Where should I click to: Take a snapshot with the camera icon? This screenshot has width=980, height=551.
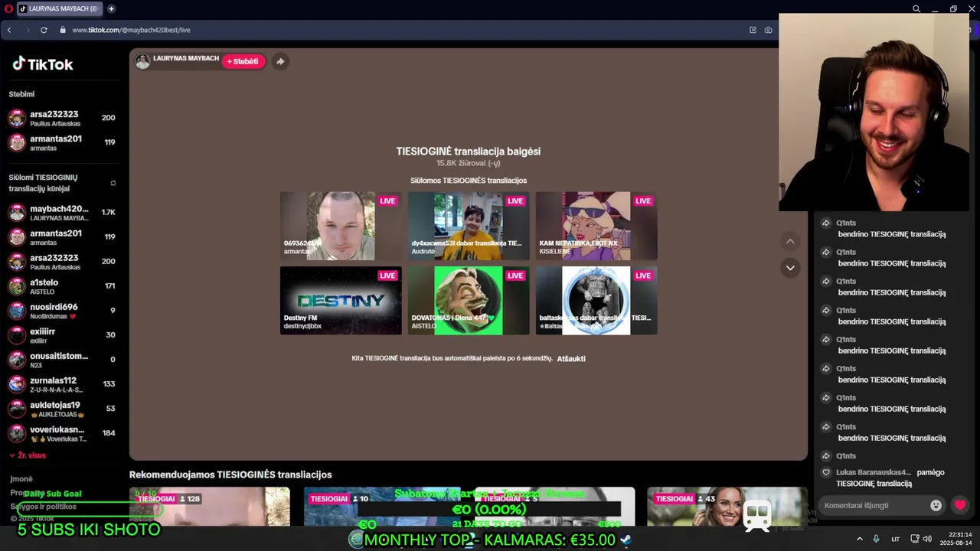[768, 30]
